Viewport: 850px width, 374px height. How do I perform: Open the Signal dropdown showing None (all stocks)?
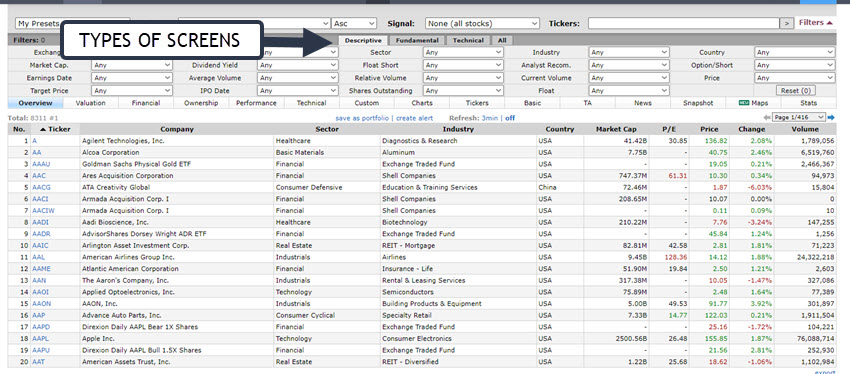click(x=482, y=23)
